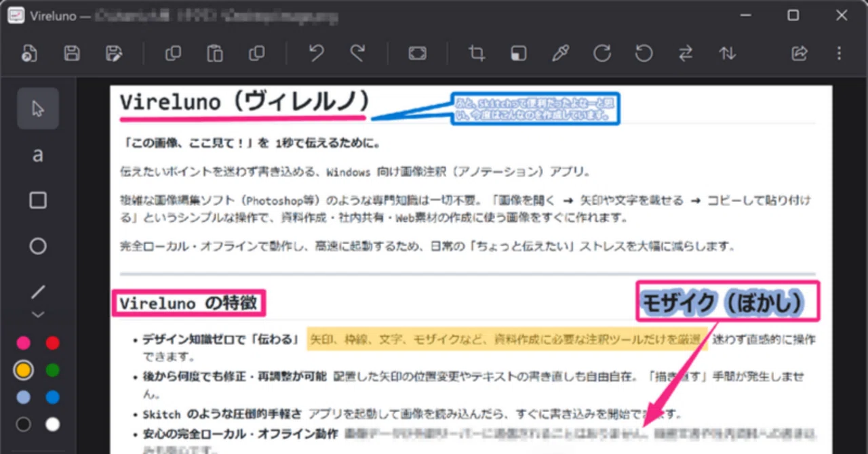Choose the text tool labeled a
This screenshot has height=454, width=868.
[x=38, y=154]
